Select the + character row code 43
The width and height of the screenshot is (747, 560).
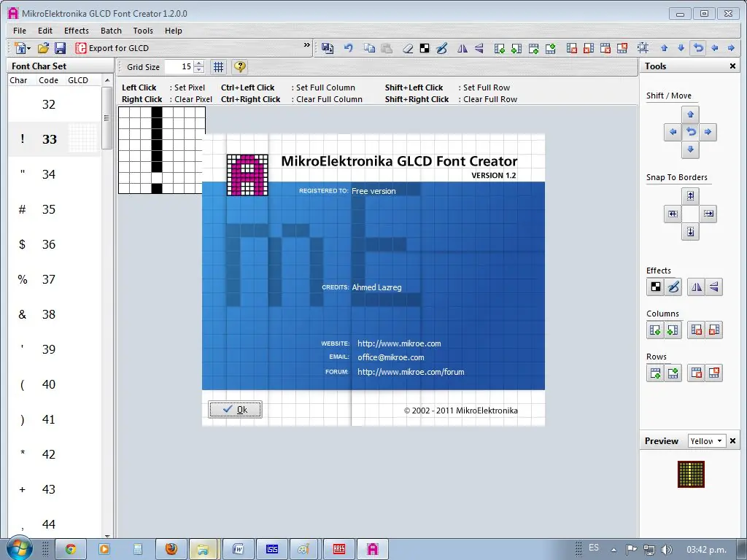click(54, 489)
